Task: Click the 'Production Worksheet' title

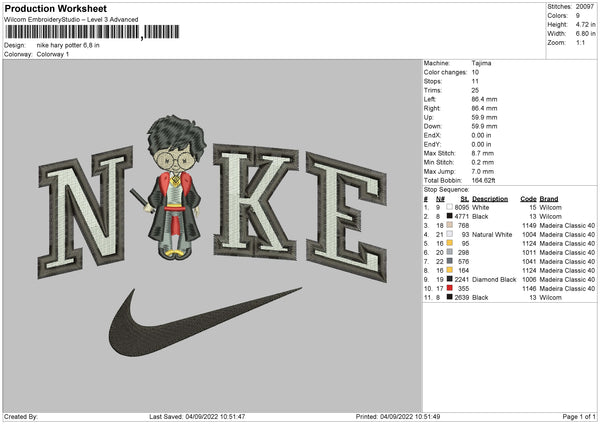Action: (x=55, y=8)
